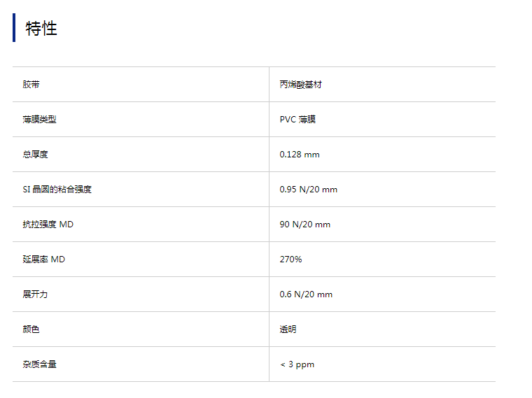
Task: Click the 抗拉强度 MD label
Action: click(x=48, y=225)
